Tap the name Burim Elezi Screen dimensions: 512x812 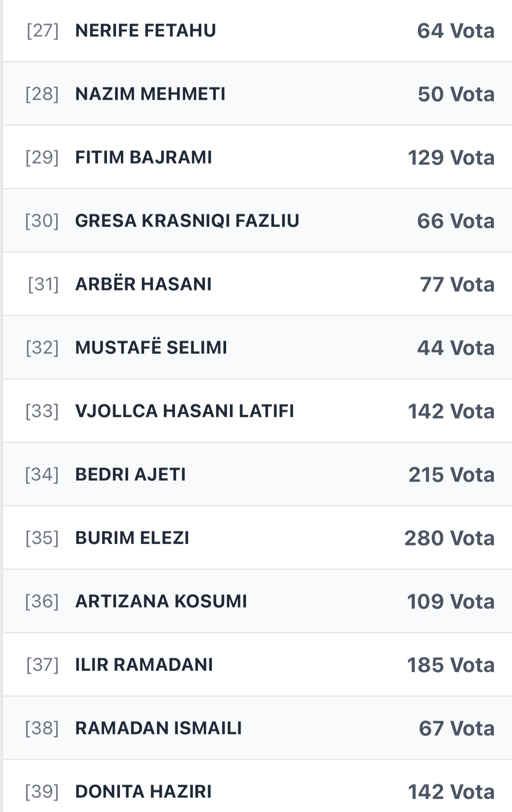(132, 538)
